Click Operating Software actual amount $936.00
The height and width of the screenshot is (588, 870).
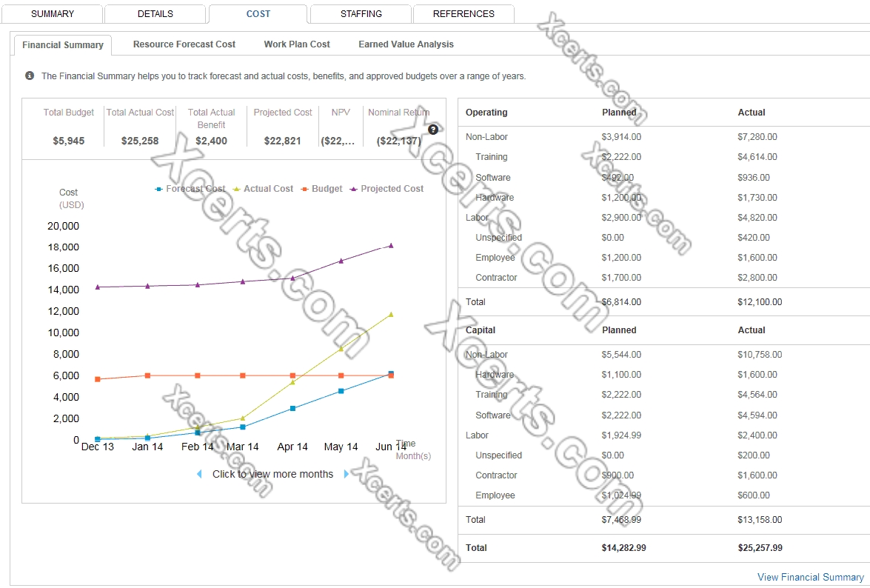coord(754,178)
